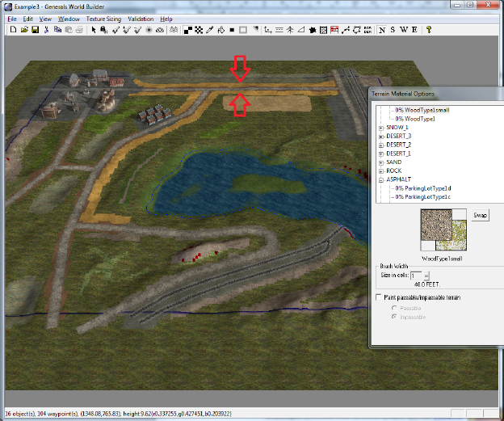
Task: Select the pointer arrow tool
Action: [x=94, y=30]
